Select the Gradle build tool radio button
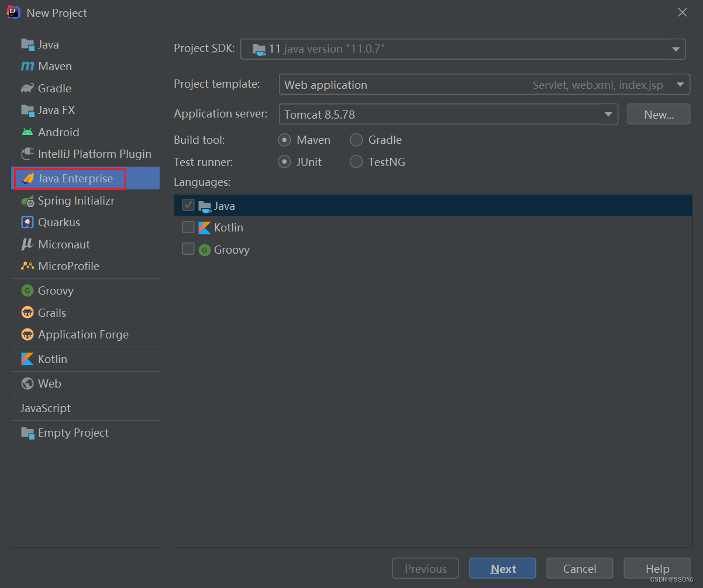The width and height of the screenshot is (703, 588). pyautogui.click(x=356, y=140)
